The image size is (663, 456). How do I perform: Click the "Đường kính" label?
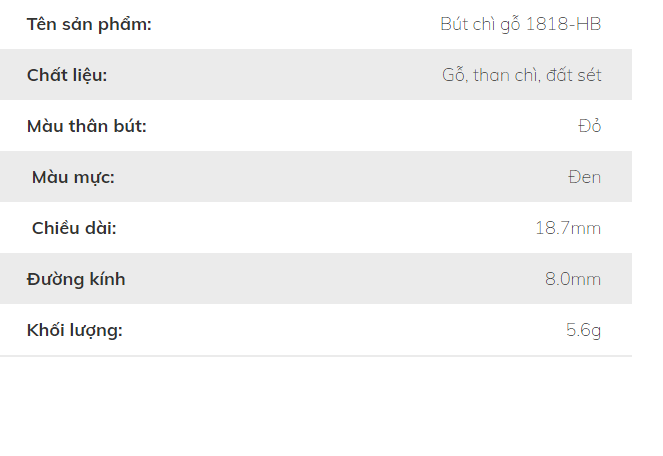(76, 279)
